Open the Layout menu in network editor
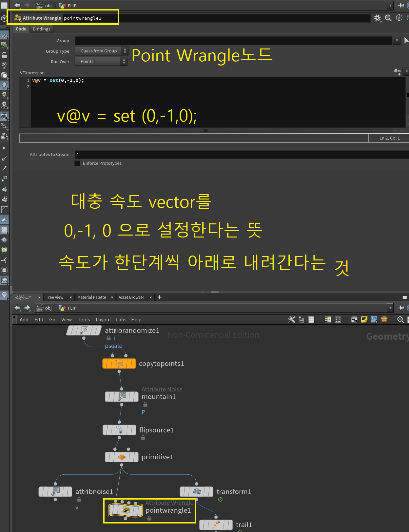Screen dimensions: 409x532 pos(103,320)
